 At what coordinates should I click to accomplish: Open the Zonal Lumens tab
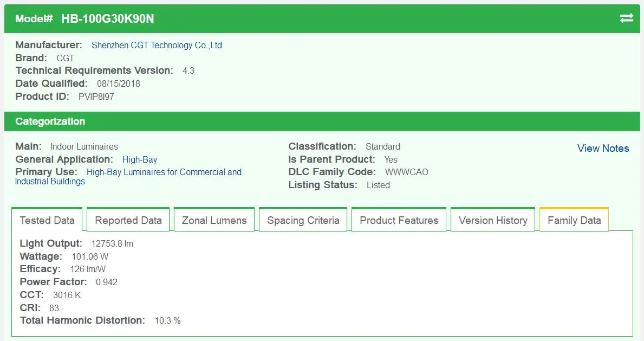pyautogui.click(x=213, y=220)
